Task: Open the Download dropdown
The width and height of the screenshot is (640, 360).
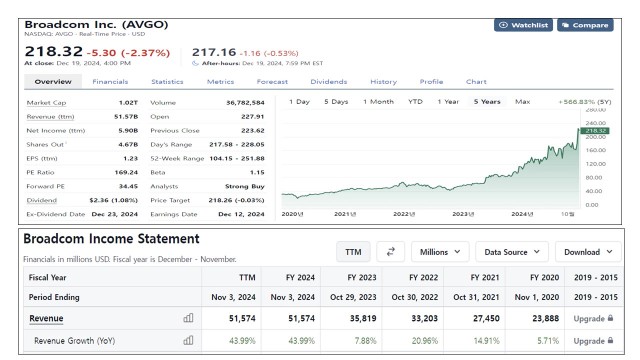Action: tap(588, 252)
